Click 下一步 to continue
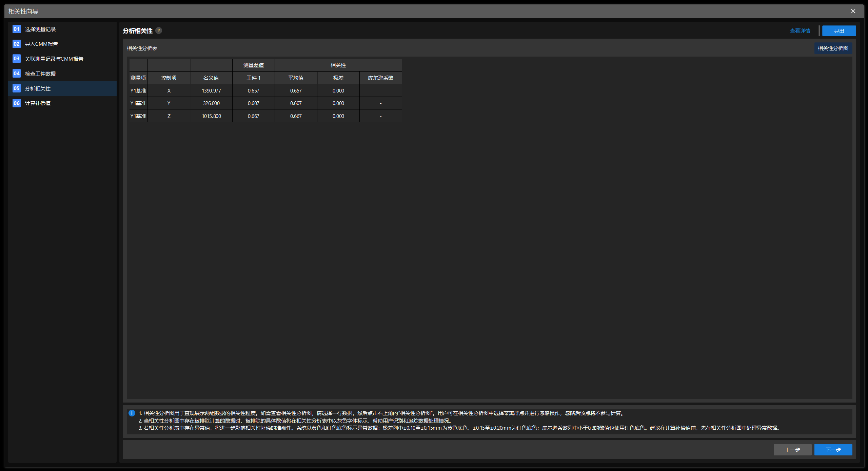 [833, 450]
